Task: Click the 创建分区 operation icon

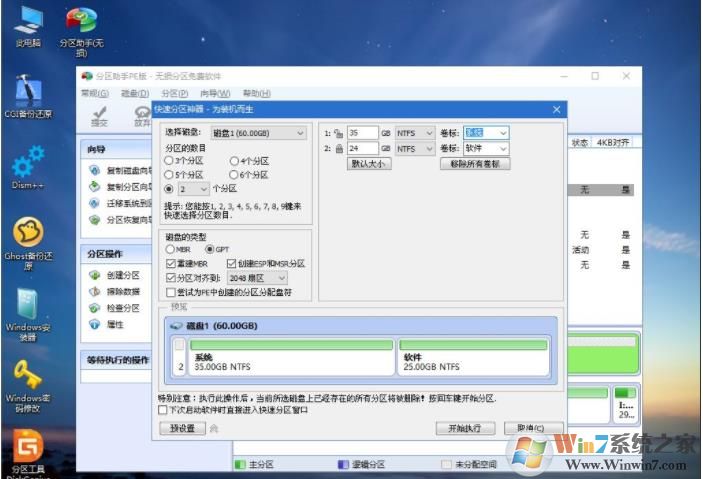Action: tap(94, 275)
